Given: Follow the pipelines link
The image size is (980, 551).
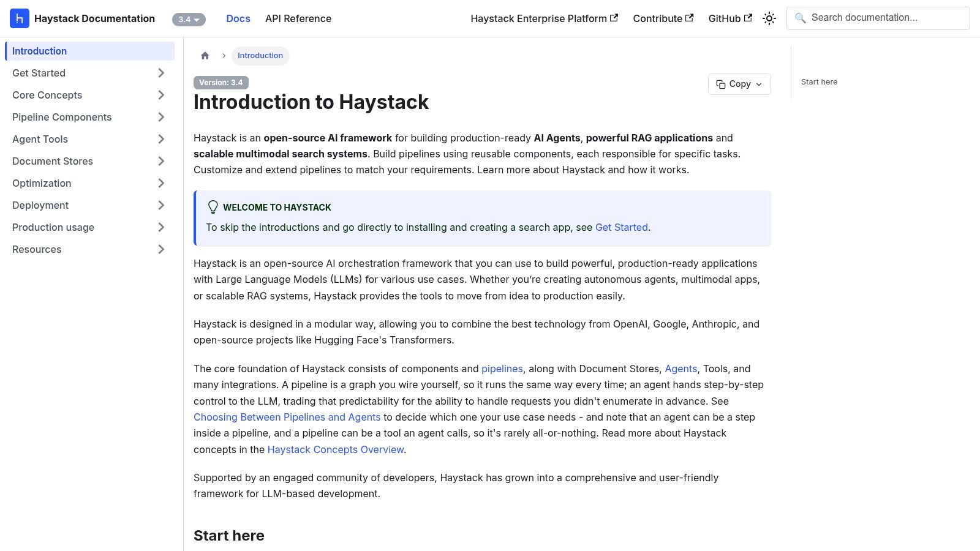Looking at the screenshot, I should coord(502,369).
